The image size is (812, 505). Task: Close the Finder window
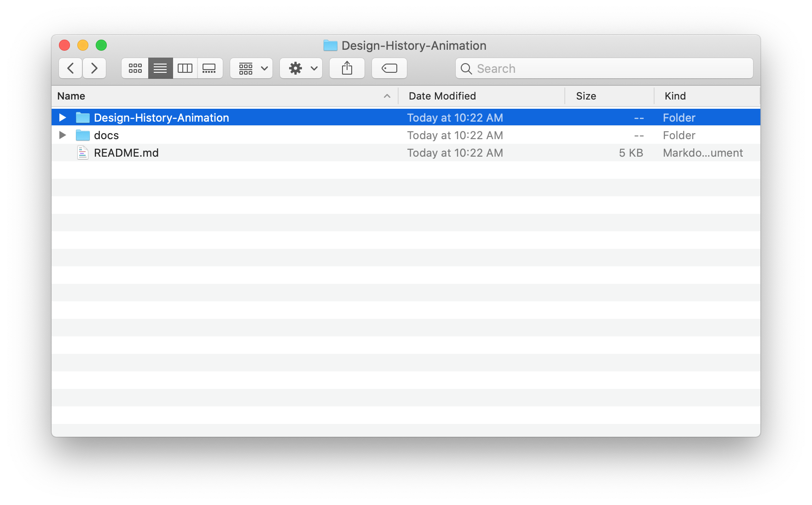[x=64, y=45]
